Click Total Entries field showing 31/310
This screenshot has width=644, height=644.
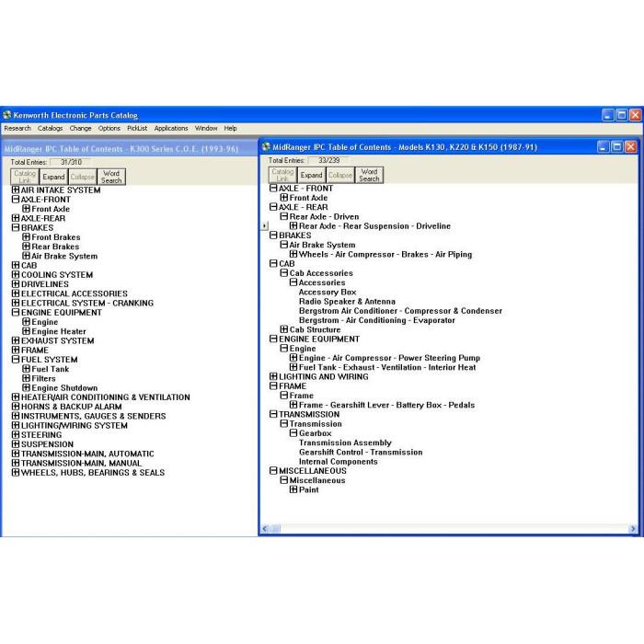click(71, 162)
